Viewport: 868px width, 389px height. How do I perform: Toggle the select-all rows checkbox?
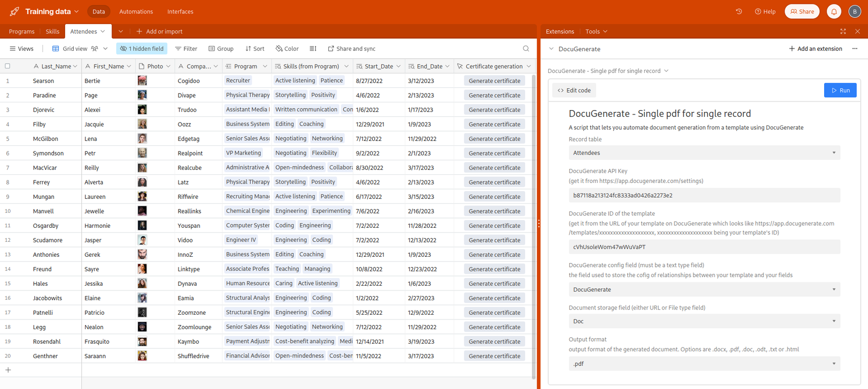(8, 66)
